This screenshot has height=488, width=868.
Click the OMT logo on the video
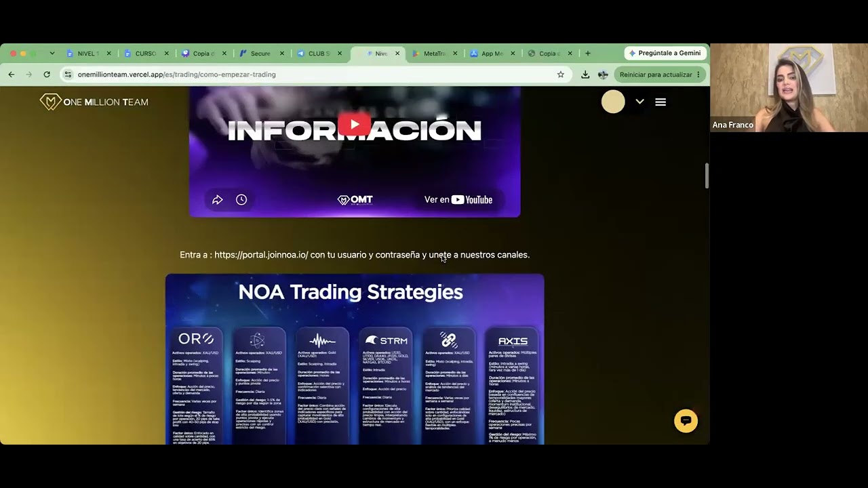(355, 200)
